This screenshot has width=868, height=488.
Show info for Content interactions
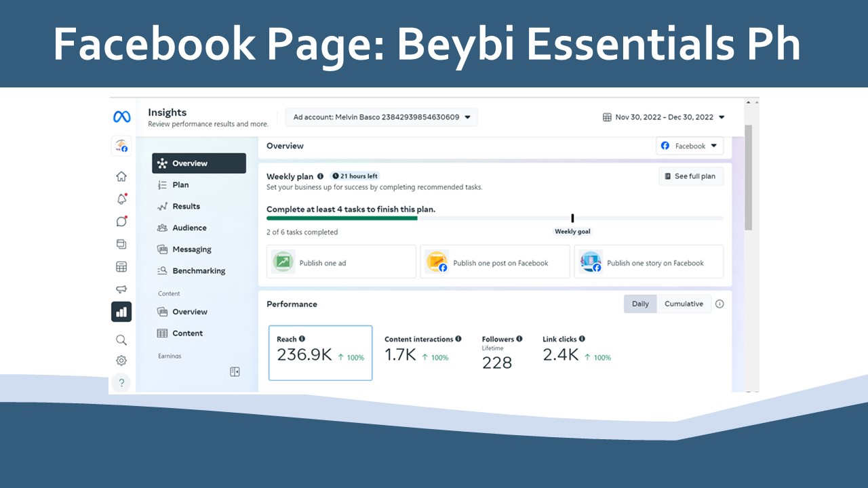tap(458, 339)
